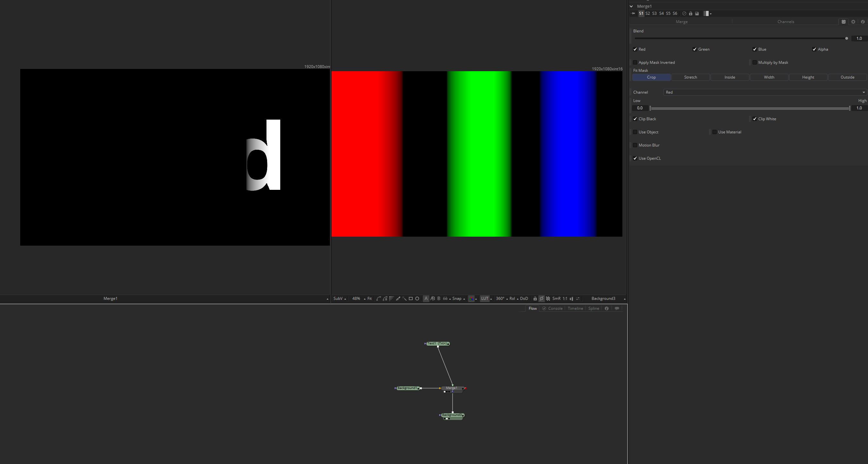Viewport: 868px width, 464px height.
Task: Enable the Use Material checkbox
Action: point(715,132)
